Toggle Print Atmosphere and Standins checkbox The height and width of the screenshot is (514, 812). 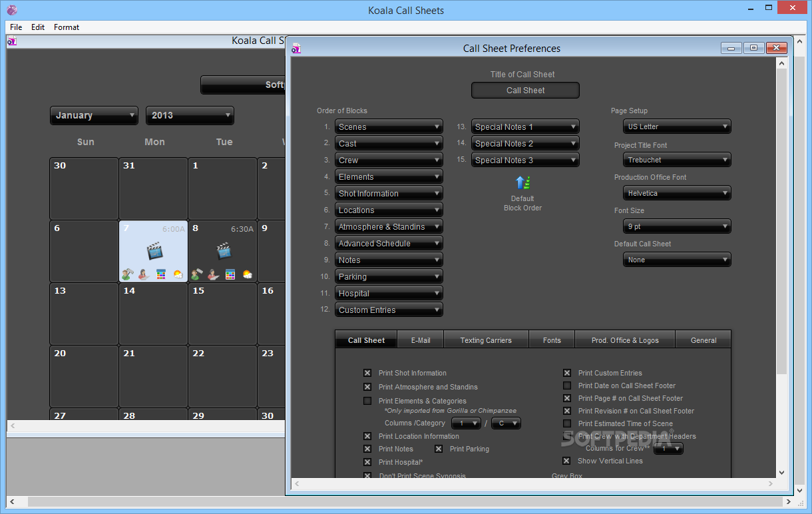tap(367, 387)
